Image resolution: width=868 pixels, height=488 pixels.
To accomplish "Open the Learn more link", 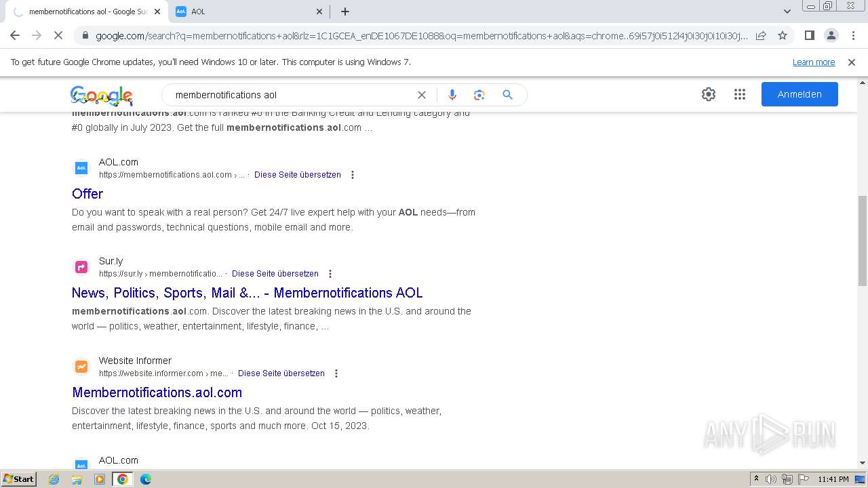I will click(814, 62).
